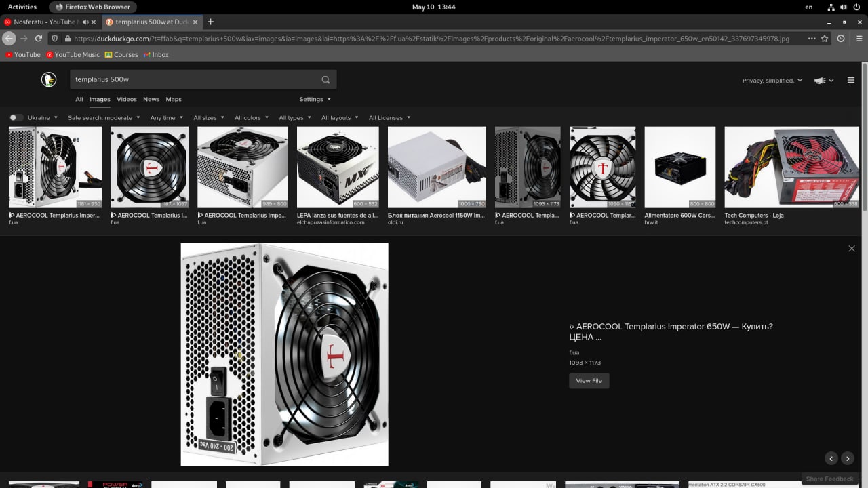Switch to the Videos tab
This screenshot has width=868, height=488.
point(127,99)
